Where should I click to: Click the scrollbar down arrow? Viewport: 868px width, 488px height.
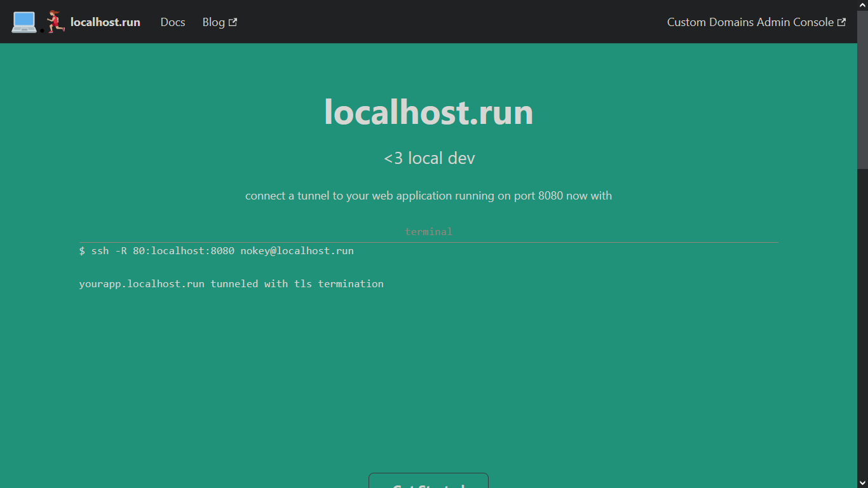click(862, 483)
